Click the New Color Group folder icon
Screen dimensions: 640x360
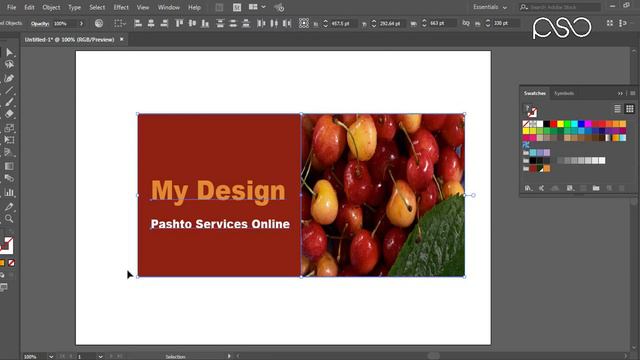(596, 188)
